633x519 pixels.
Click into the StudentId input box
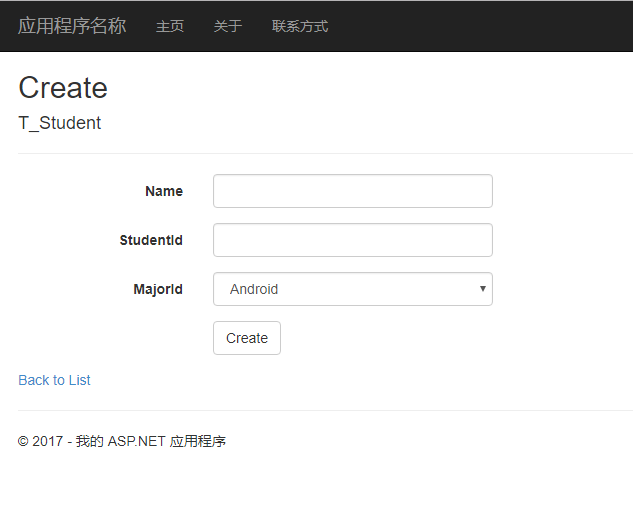352,240
